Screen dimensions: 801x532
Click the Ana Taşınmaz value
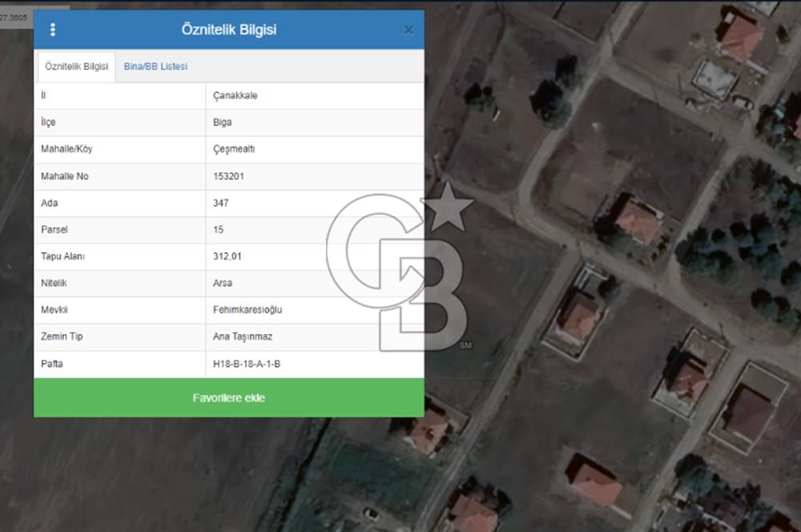tap(243, 337)
